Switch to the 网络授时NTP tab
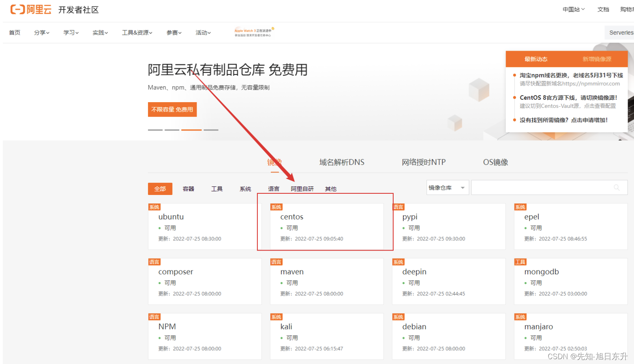Image resolution: width=634 pixels, height=364 pixels. (x=424, y=162)
